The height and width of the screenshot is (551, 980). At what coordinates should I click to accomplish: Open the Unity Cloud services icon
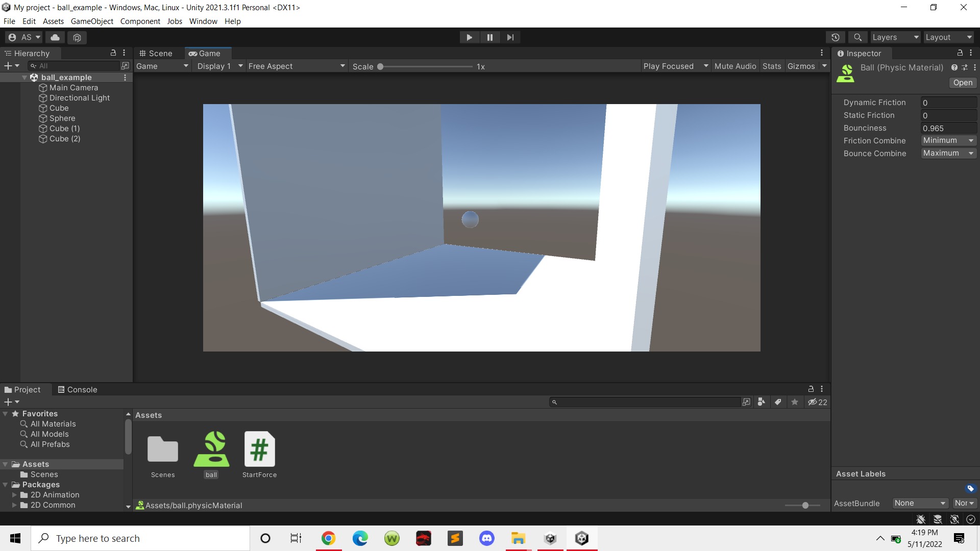tap(55, 37)
